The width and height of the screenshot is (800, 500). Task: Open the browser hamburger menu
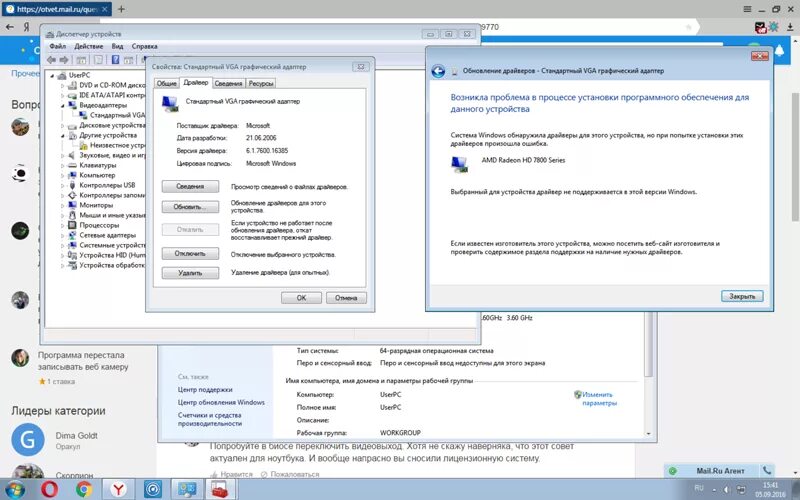coord(747,9)
